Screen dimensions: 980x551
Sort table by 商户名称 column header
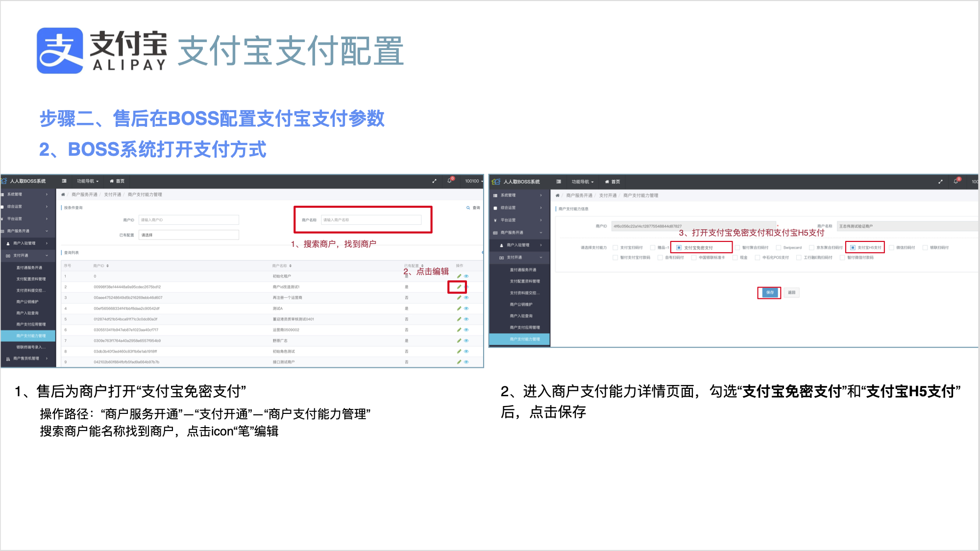point(282,266)
